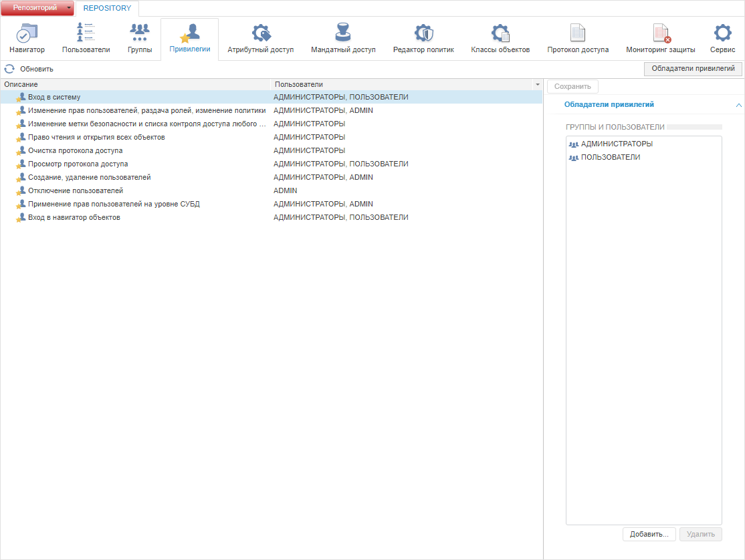Image resolution: width=745 pixels, height=560 pixels.
Task: Select the Очистка протокола доступа row
Action: click(272, 150)
